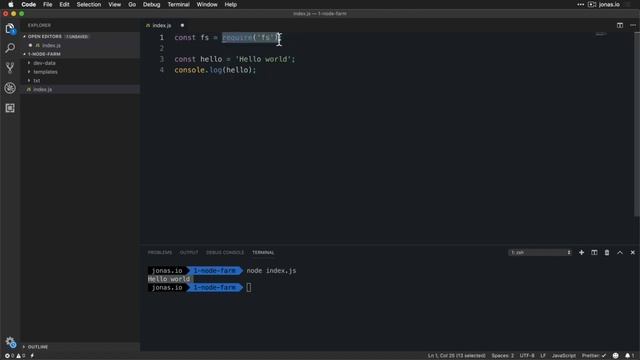The image size is (640, 360).
Task: Close the terminal panel
Action: (633, 253)
